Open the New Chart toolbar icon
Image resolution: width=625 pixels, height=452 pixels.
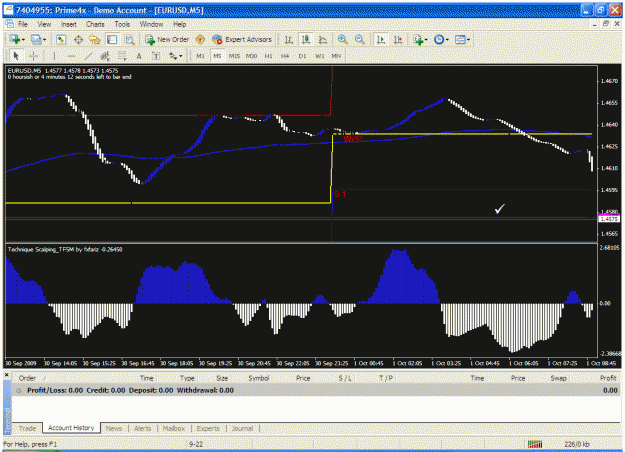(15, 39)
